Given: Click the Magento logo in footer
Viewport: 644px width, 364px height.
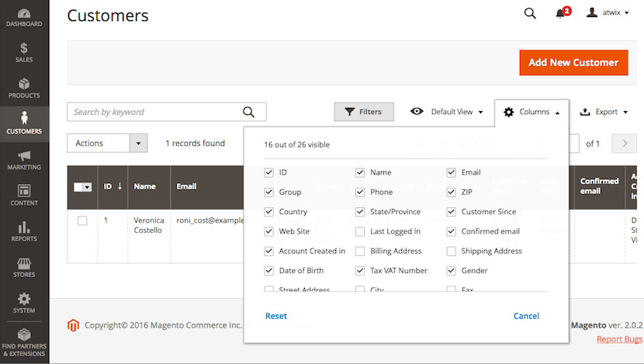Looking at the screenshot, I should (73, 325).
